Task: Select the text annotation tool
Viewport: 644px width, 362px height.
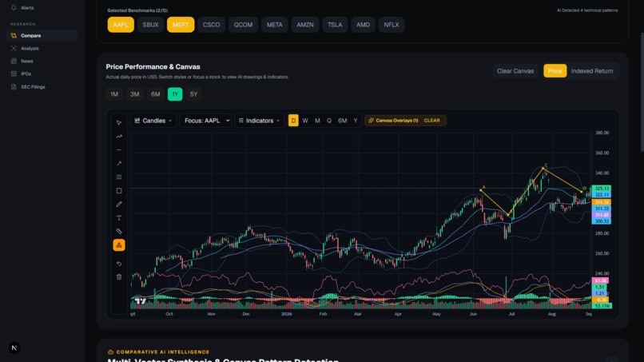Action: [x=119, y=218]
